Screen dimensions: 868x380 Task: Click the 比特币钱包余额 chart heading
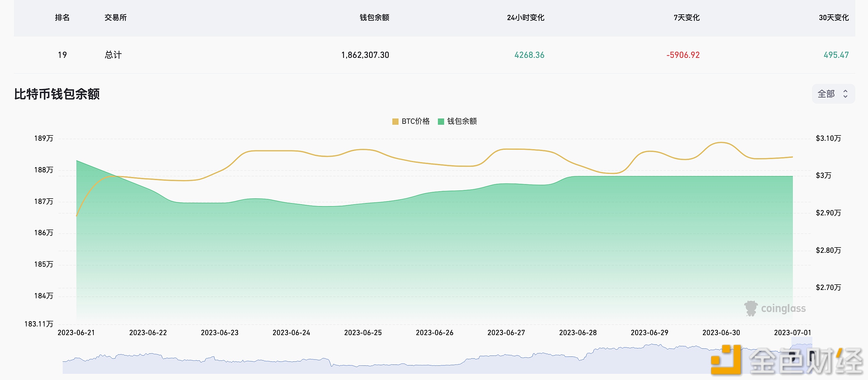[x=57, y=94]
